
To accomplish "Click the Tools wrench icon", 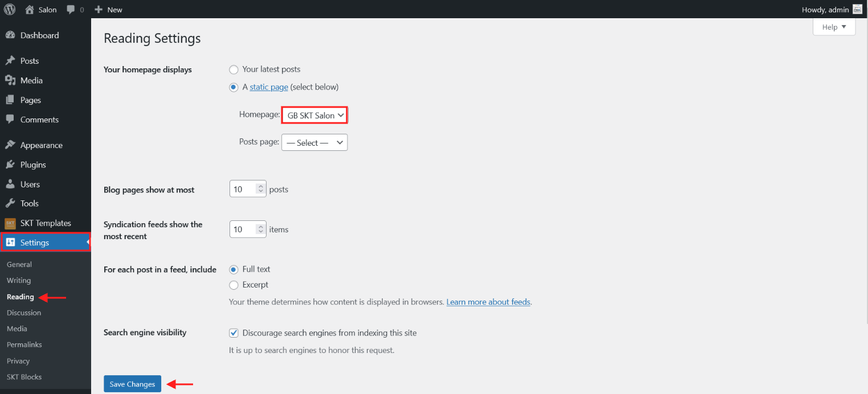I will (10, 203).
